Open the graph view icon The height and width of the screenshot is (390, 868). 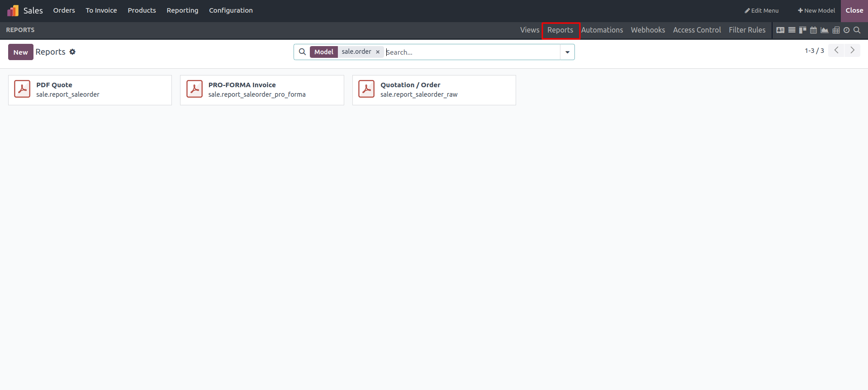(825, 30)
